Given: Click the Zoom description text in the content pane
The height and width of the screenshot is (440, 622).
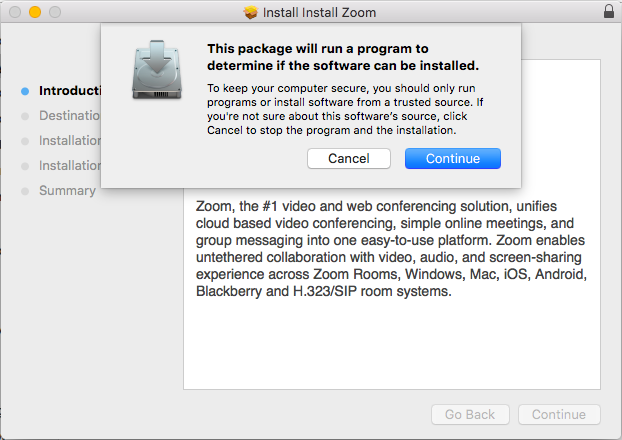Looking at the screenshot, I should click(x=391, y=249).
